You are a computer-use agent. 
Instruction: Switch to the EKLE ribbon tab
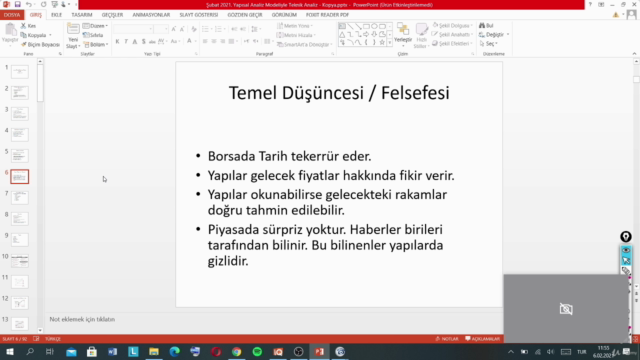point(56,15)
